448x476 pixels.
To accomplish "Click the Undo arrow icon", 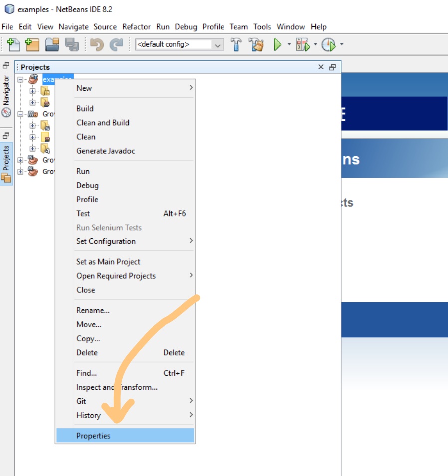I will pyautogui.click(x=97, y=45).
